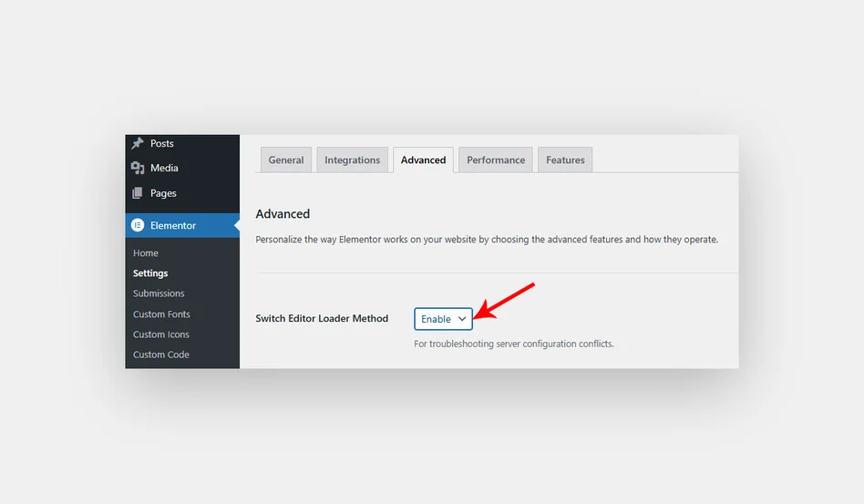Viewport: 864px width, 504px height.
Task: Open the Custom Fonts submenu link
Action: click(161, 314)
